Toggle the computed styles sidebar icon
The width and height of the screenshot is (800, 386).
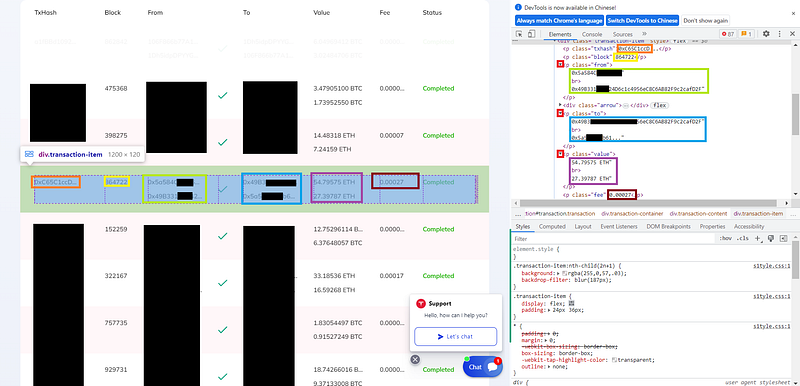pos(784,238)
